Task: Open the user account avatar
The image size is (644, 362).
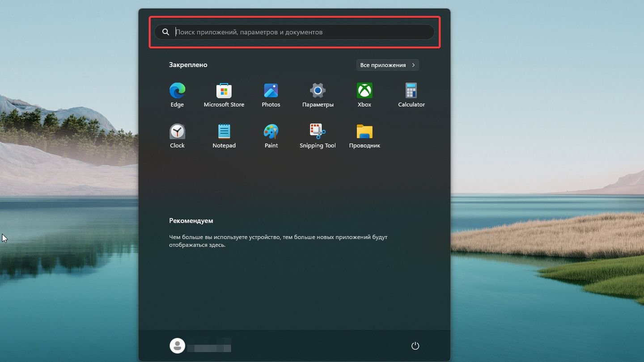Action: click(178, 345)
